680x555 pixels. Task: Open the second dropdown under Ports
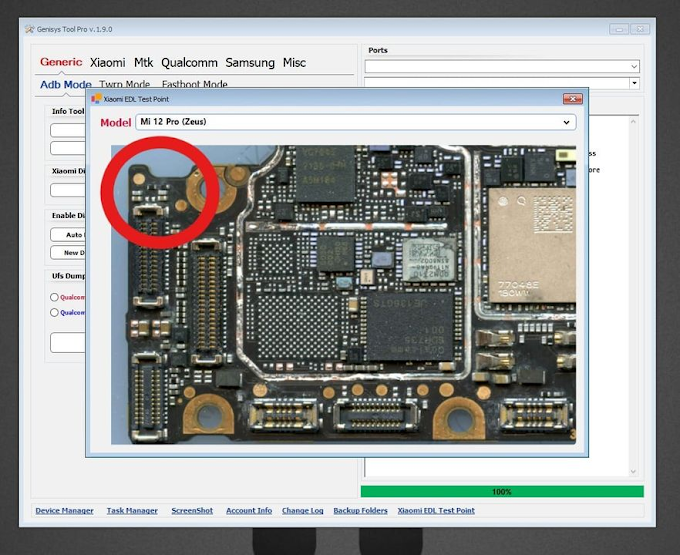[502, 83]
